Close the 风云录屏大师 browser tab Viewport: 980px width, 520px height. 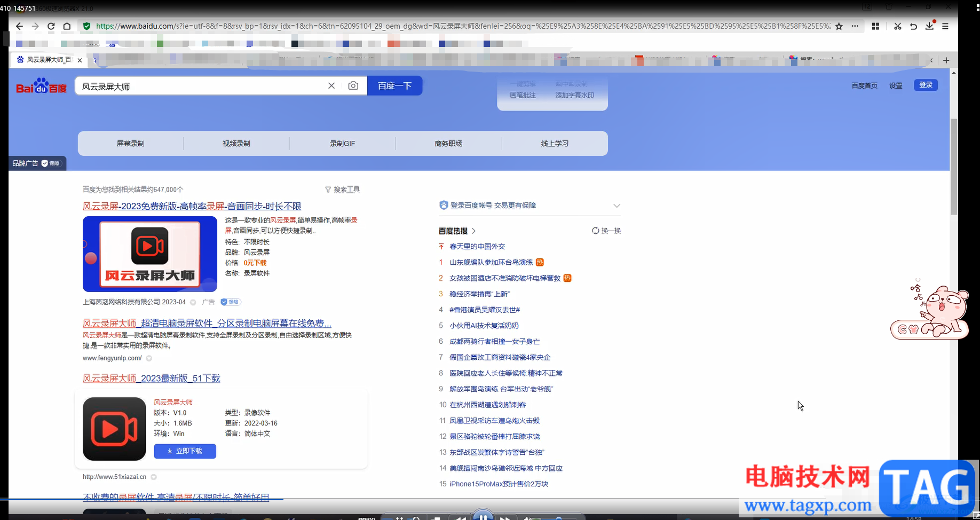(x=80, y=60)
